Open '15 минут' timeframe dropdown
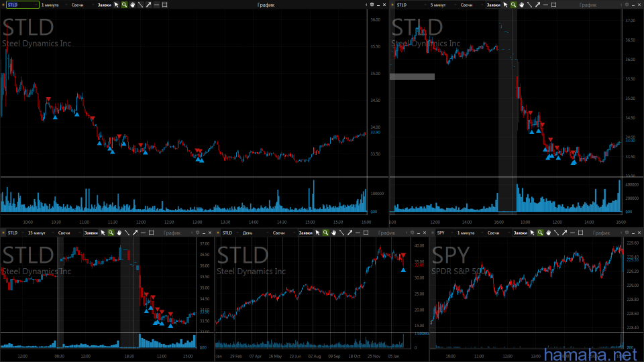This screenshot has height=362, width=644. click(x=40, y=233)
